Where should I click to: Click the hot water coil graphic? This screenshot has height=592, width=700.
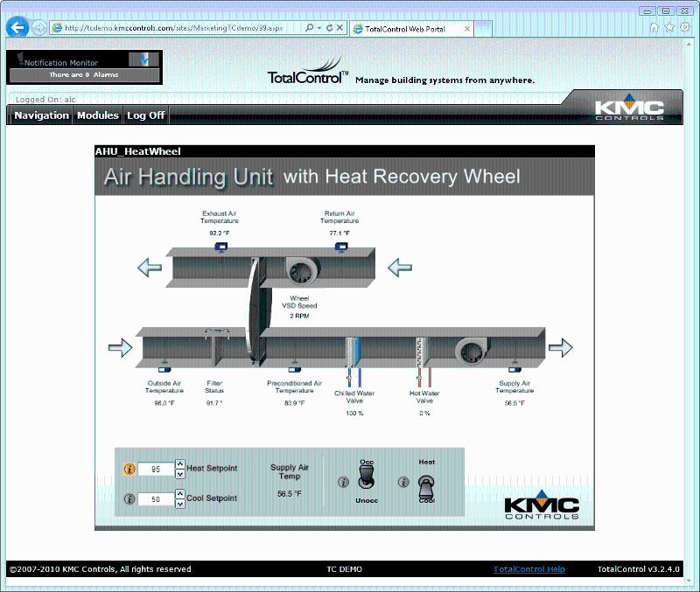[x=423, y=352]
